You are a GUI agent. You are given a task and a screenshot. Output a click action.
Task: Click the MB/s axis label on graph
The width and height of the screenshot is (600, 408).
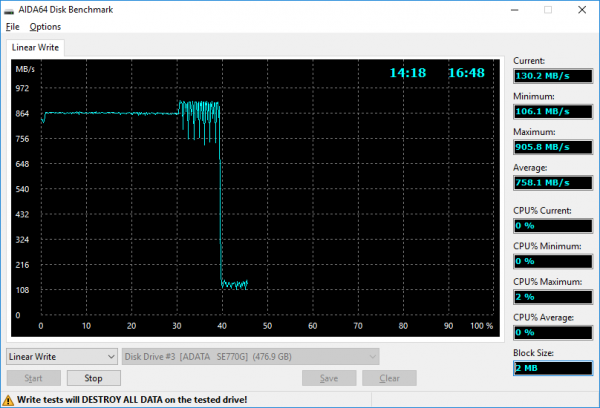(x=25, y=69)
